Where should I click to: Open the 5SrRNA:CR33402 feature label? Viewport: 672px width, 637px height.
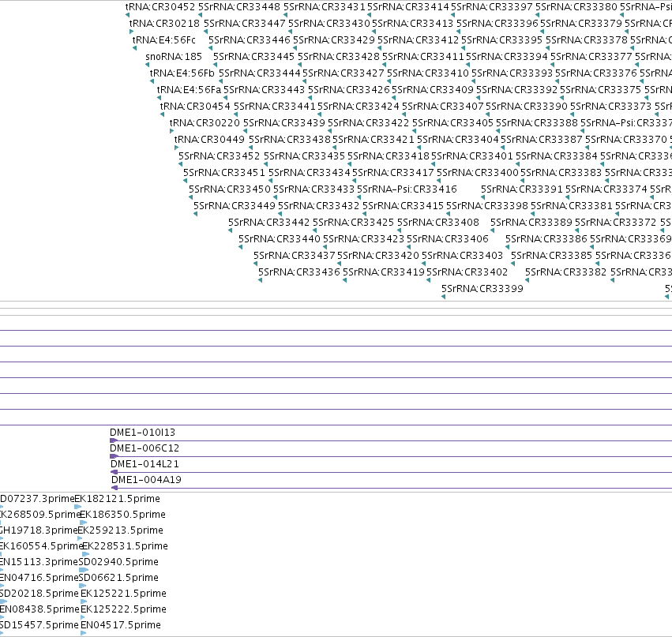tap(467, 272)
